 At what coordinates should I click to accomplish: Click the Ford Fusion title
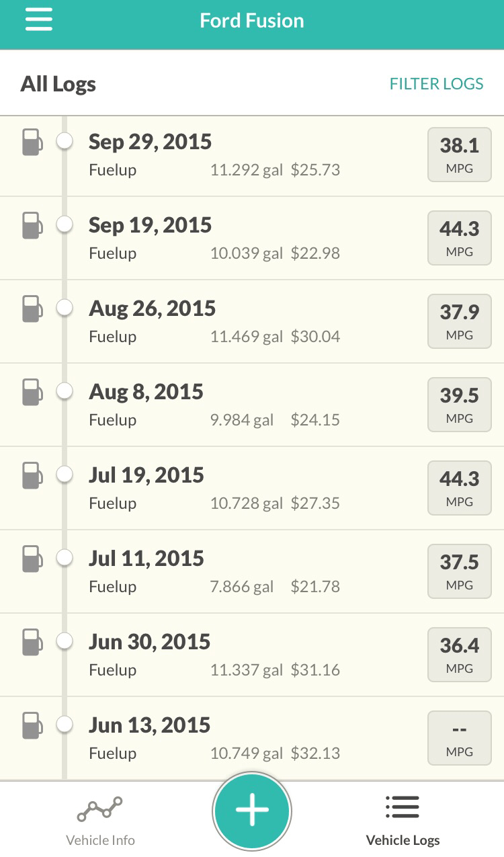tap(252, 21)
